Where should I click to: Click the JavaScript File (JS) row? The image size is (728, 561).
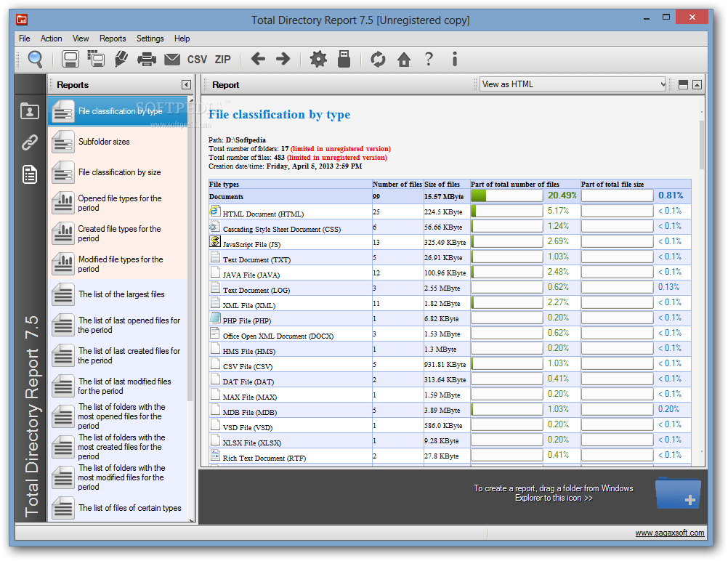(x=450, y=243)
